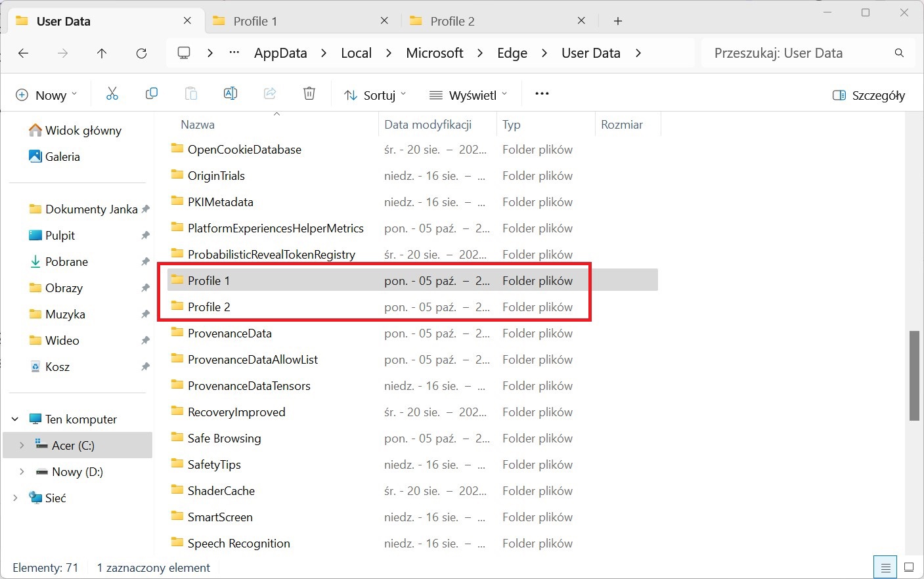Viewport: 924px width, 579px height.
Task: Click the Refresh icon beside address bar
Action: (141, 53)
